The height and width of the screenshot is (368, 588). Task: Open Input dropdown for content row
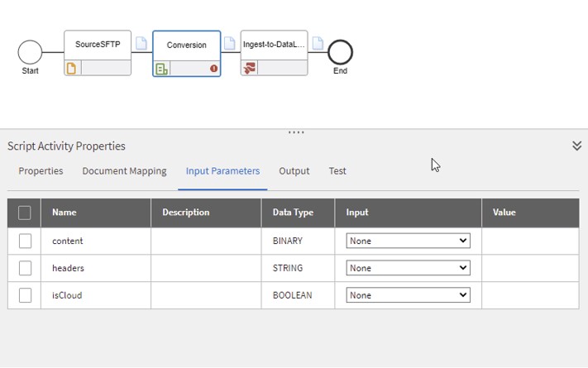pos(409,241)
